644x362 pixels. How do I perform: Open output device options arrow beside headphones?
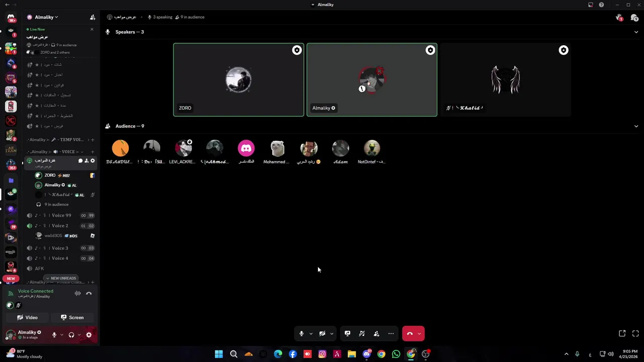[x=79, y=335]
